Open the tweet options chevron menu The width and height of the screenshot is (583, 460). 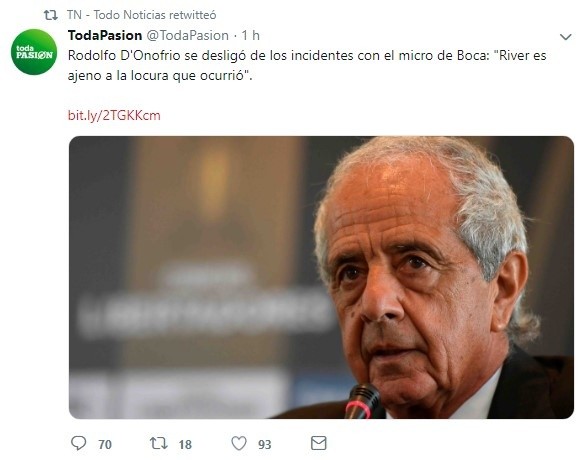point(566,37)
